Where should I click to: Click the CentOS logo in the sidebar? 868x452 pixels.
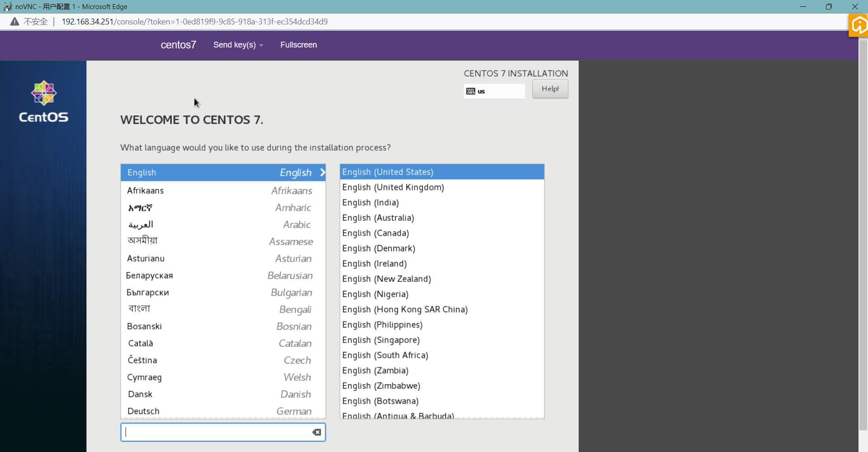point(44,102)
